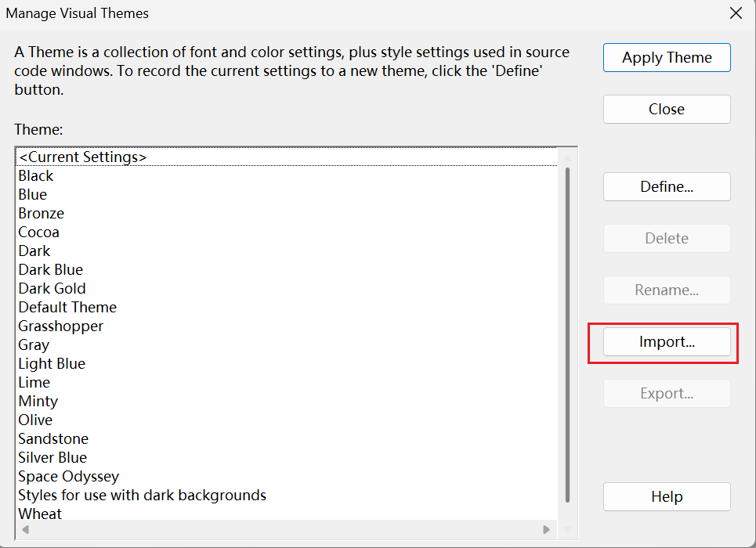Select the Silver Blue theme

287,458
